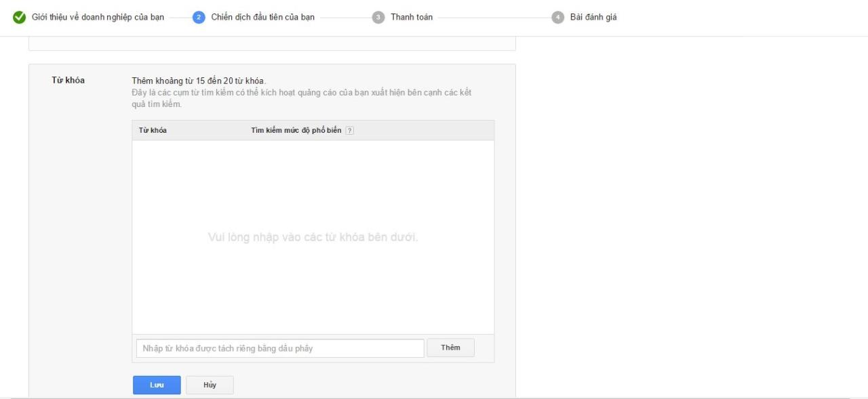The height and width of the screenshot is (399, 868).
Task: Focus the comma-separated keyword input field
Action: tap(279, 348)
